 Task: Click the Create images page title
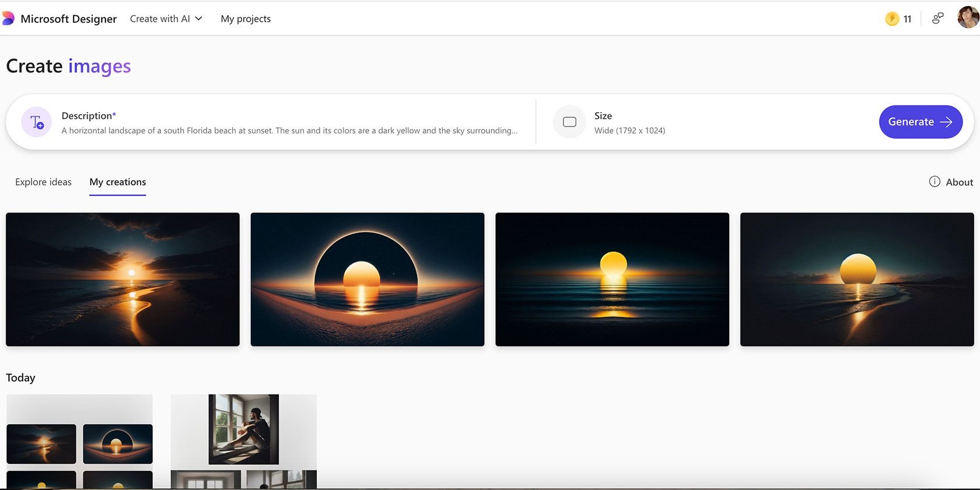[68, 66]
